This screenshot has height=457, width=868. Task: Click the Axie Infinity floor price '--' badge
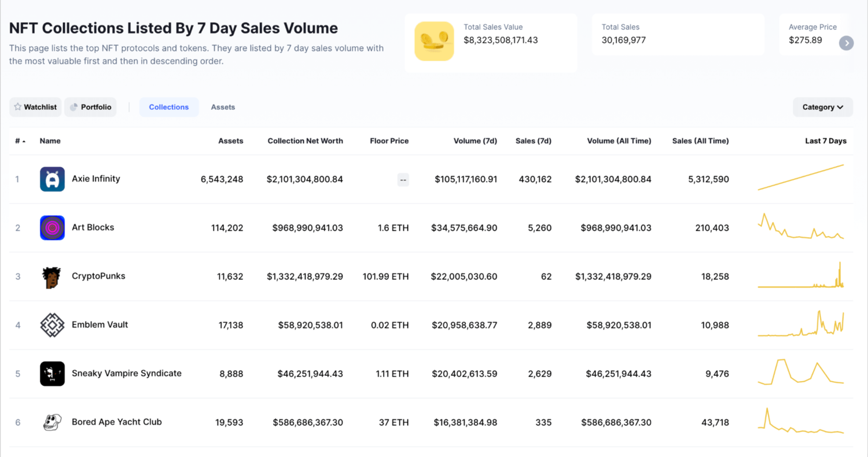click(x=403, y=180)
